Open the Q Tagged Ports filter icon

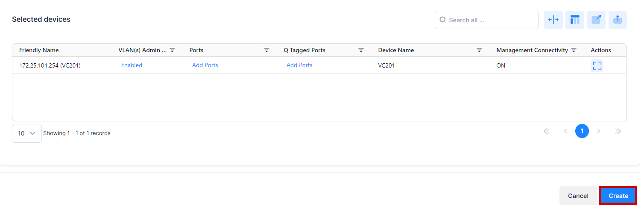[361, 50]
